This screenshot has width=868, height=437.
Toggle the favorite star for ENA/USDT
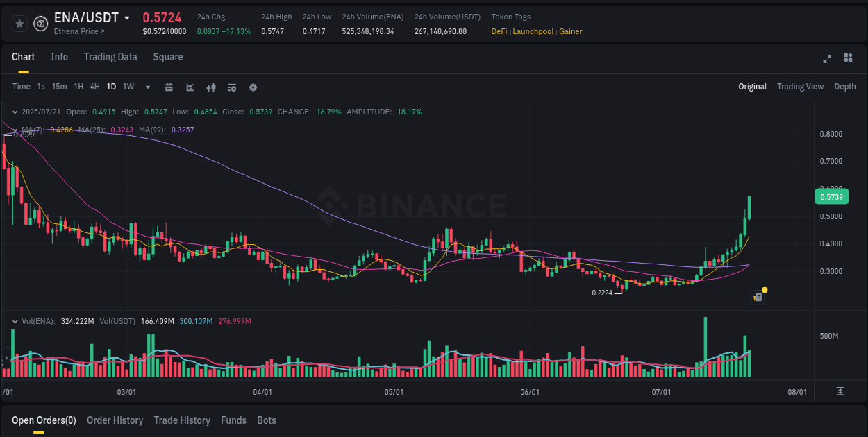[19, 23]
